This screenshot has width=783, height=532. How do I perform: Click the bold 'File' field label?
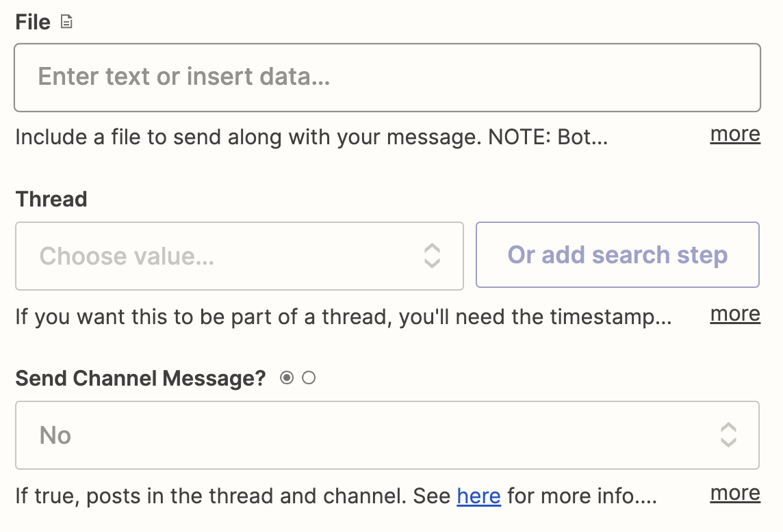pyautogui.click(x=33, y=22)
